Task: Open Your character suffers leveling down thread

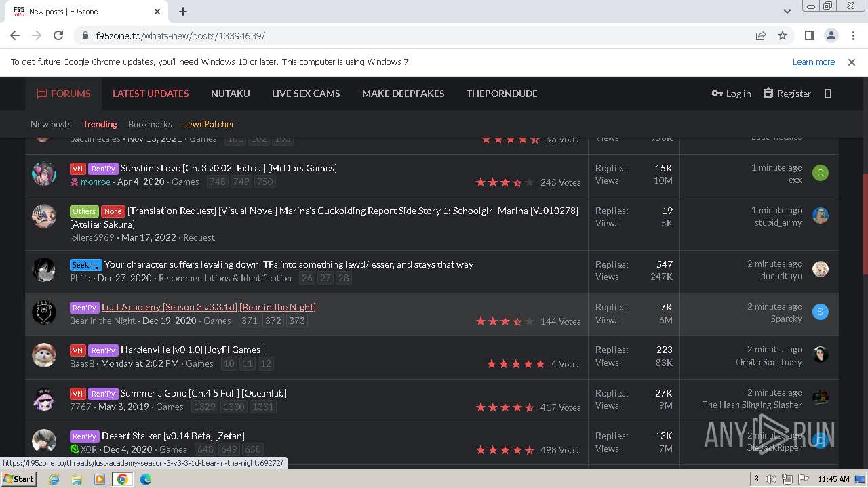Action: click(289, 264)
